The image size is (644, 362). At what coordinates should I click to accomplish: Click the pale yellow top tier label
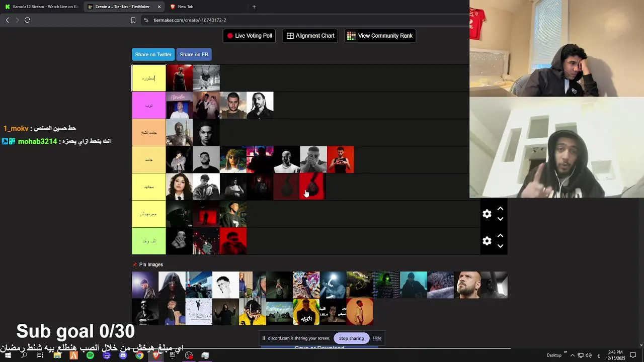tap(149, 78)
